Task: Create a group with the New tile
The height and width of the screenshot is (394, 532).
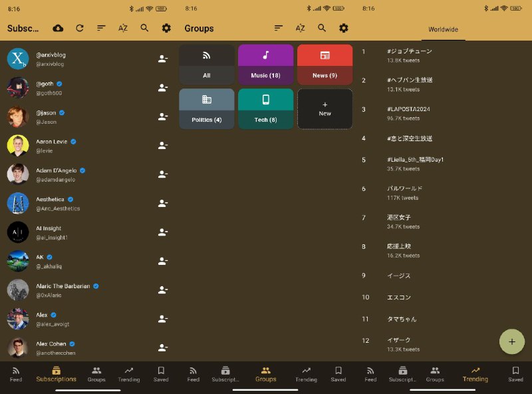Action: tap(325, 110)
